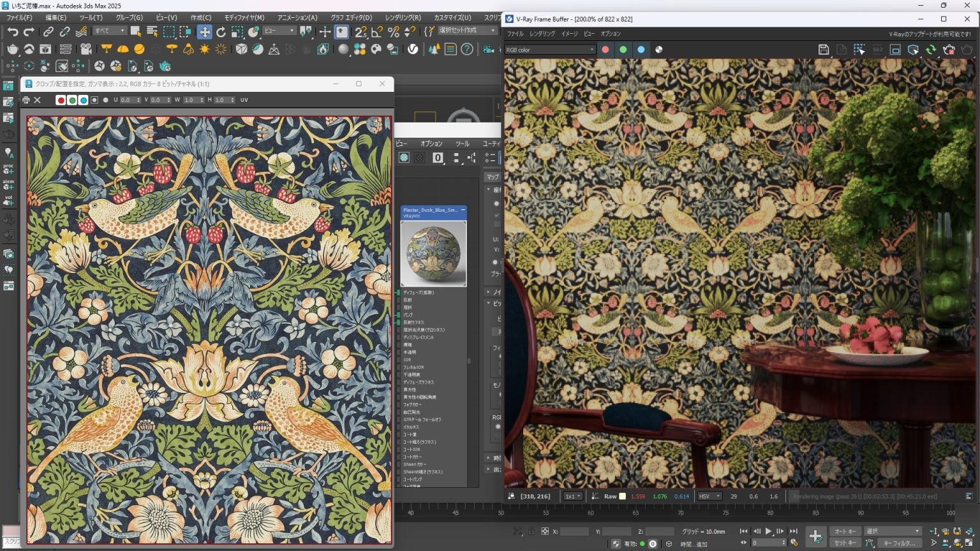The height and width of the screenshot is (551, 980).
Task: Click the material preview sphere thumbnail
Action: 433,254
